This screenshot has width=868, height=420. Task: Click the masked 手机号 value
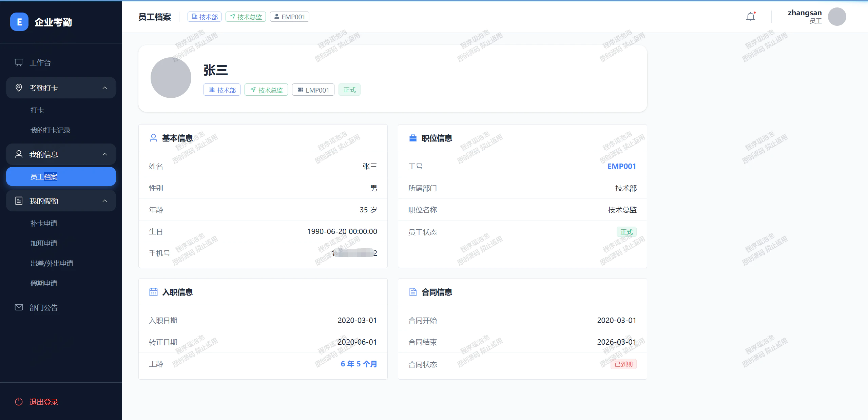click(354, 253)
